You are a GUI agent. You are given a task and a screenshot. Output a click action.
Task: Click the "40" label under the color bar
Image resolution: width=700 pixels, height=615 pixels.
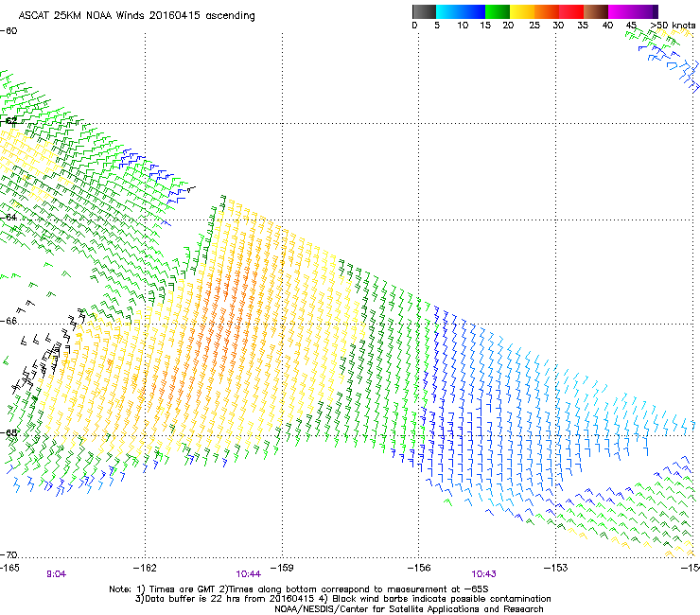pyautogui.click(x=607, y=26)
